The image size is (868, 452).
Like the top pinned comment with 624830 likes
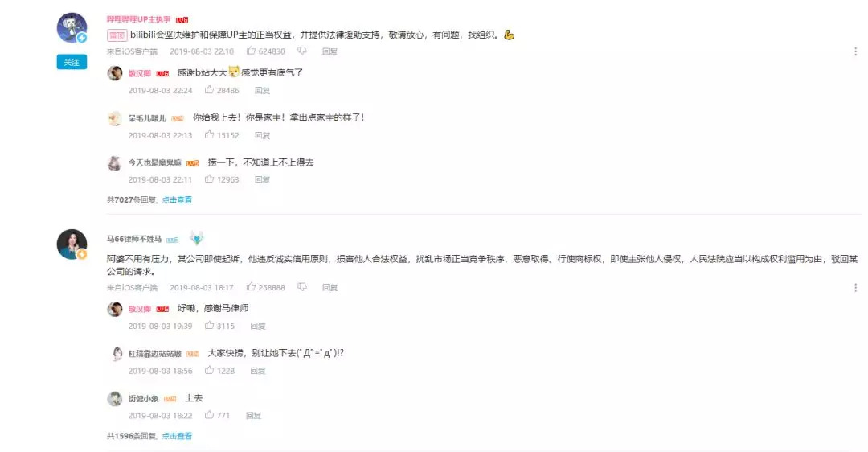[252, 51]
